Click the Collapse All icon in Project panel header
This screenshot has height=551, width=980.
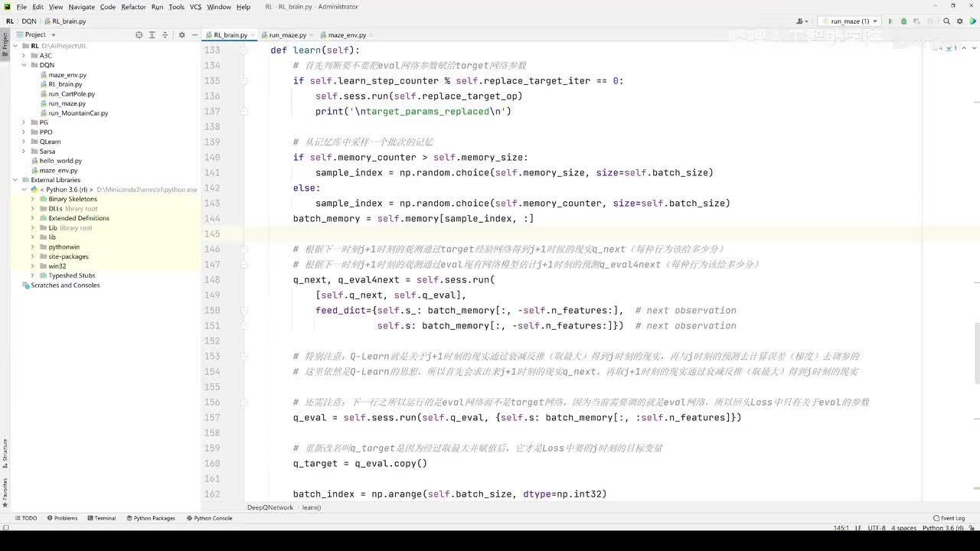(x=165, y=34)
